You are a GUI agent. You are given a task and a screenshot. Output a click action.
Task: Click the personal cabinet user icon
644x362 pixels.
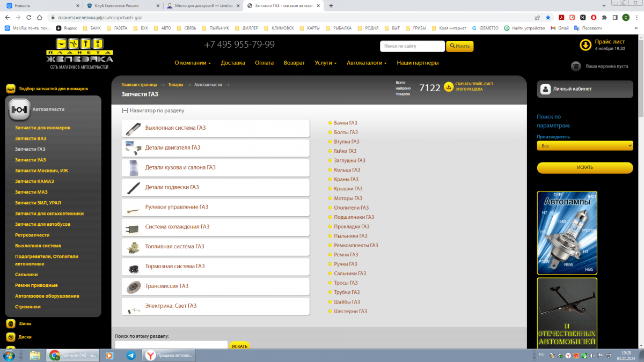click(545, 89)
